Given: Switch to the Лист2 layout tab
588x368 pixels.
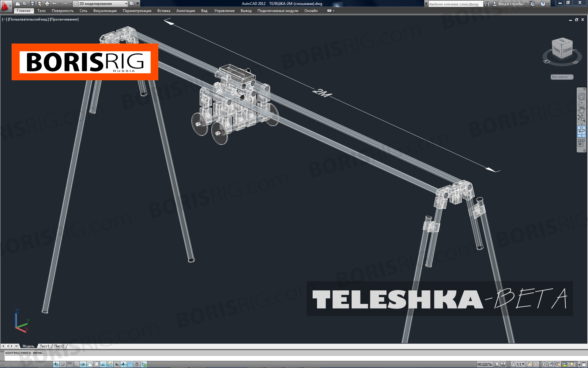Looking at the screenshot, I should 59,346.
